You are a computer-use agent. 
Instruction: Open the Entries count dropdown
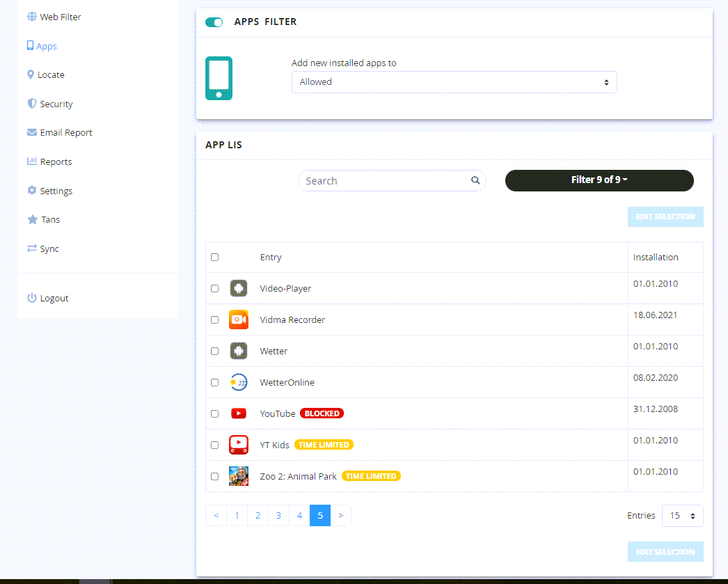pyautogui.click(x=683, y=516)
